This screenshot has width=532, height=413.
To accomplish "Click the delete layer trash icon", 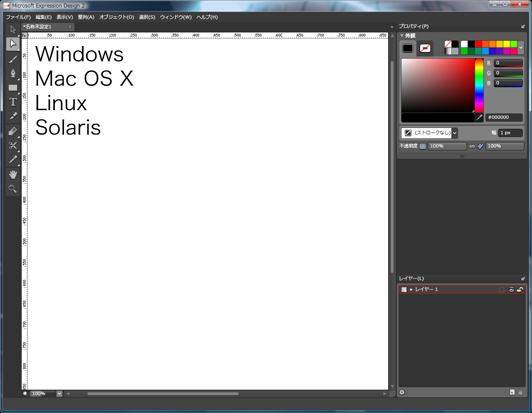I will tap(520, 392).
